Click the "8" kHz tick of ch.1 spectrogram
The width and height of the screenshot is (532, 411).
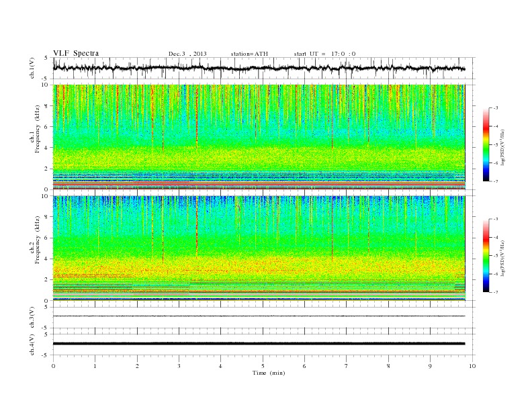tap(46, 106)
